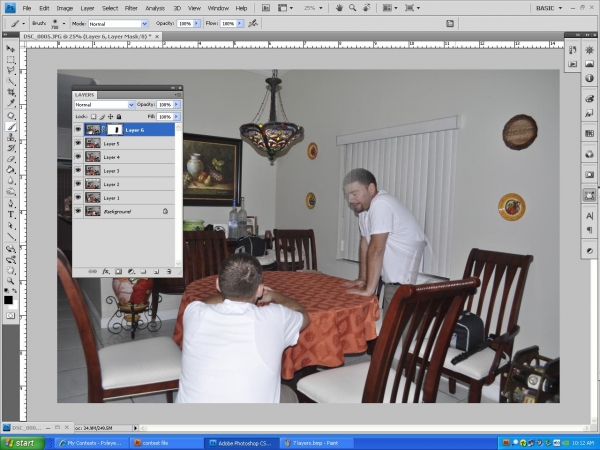
Task: Select the Zoom tool in toolbox
Action: pos(10,281)
